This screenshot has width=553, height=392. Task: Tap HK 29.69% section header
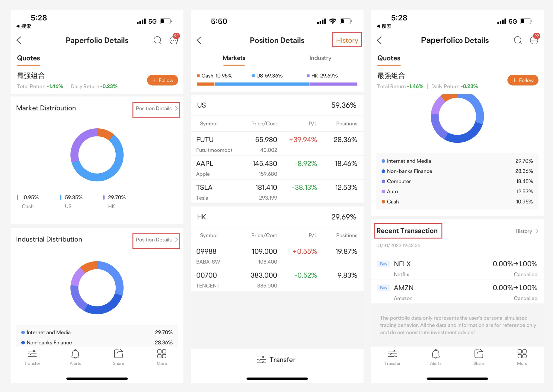coord(277,217)
